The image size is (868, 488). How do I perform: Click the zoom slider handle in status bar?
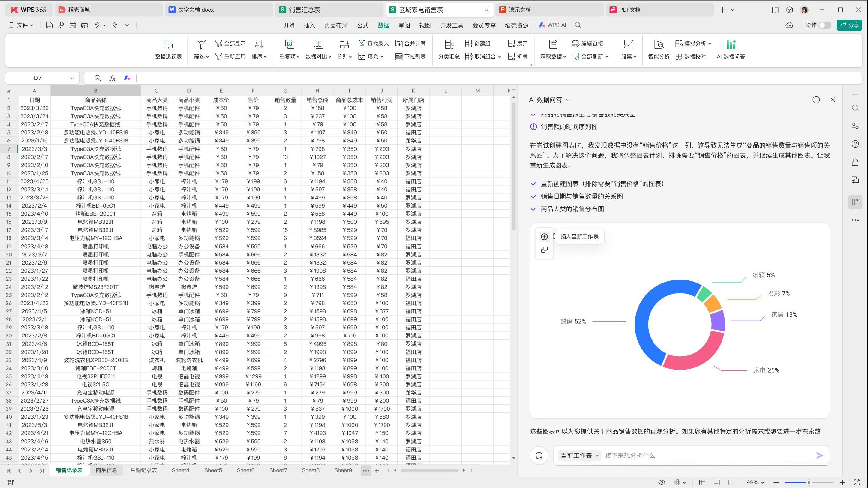(809, 482)
